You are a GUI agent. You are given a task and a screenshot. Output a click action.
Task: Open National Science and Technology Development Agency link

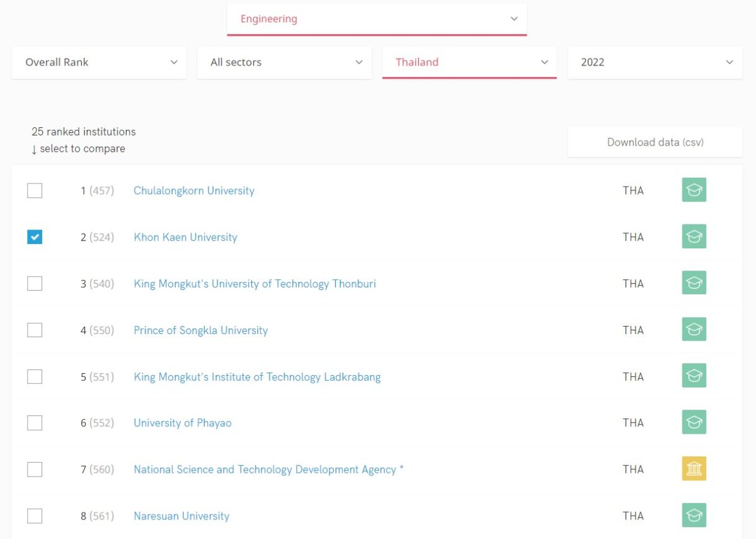point(268,470)
